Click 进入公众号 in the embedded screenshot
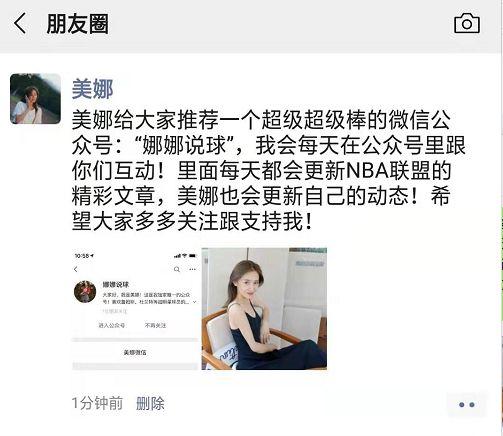Viewport: 503px width, 436px height. point(111,325)
